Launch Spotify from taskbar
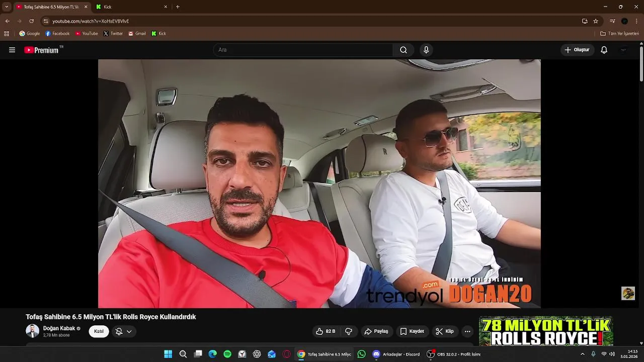 (227, 354)
